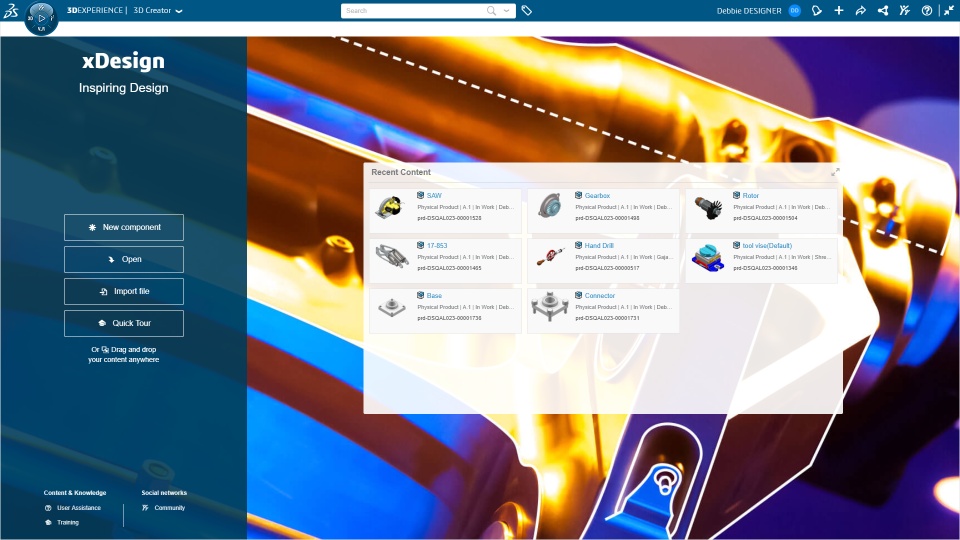Open the search options dropdown arrow
The height and width of the screenshot is (540, 960).
(x=506, y=10)
